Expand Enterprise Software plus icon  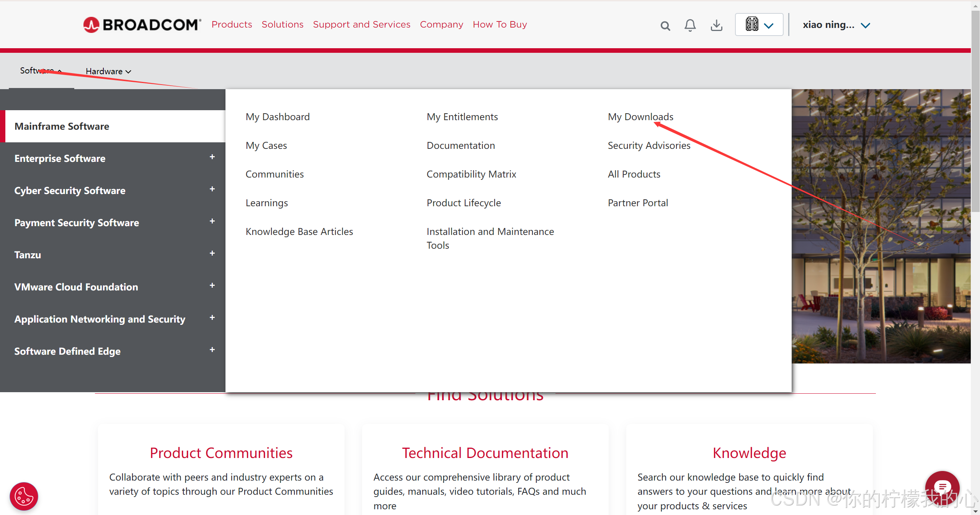[212, 157]
